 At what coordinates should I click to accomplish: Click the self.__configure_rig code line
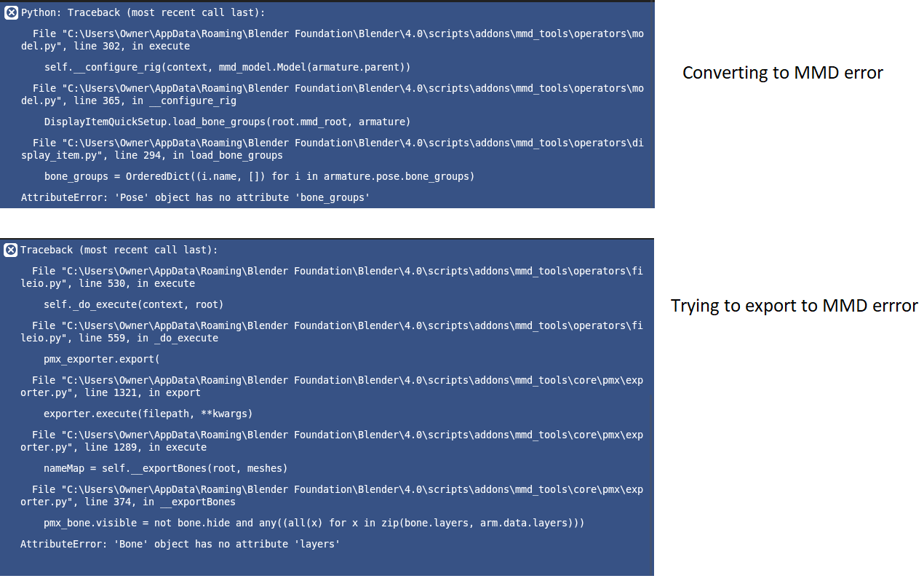[228, 67]
